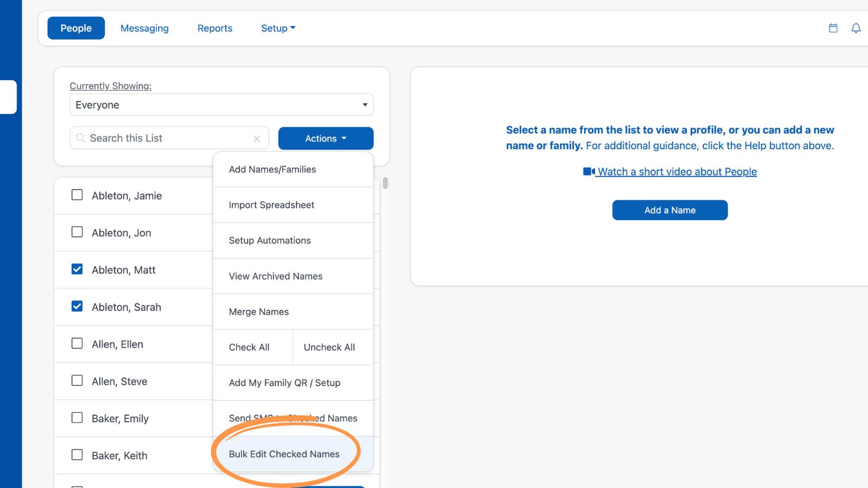Screen dimensions: 868x488
Task: Click the video camera icon beside Watch link
Action: [589, 171]
